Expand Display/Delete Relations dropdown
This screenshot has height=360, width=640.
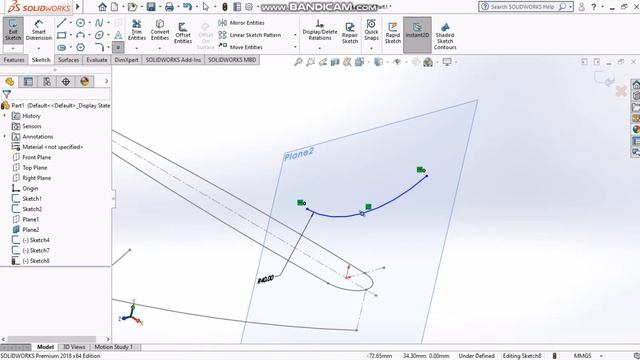pyautogui.click(x=320, y=48)
